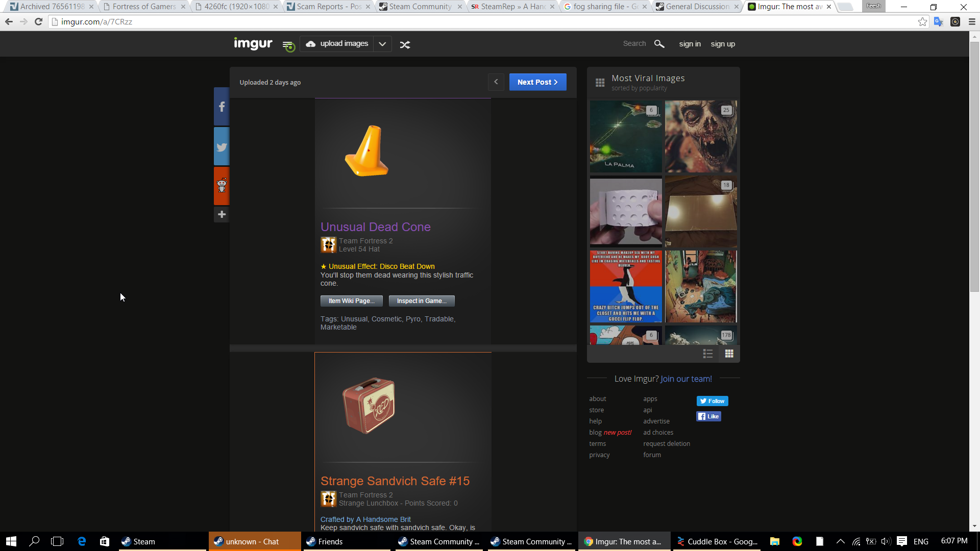Switch to the Scam Reports tab

[327, 7]
